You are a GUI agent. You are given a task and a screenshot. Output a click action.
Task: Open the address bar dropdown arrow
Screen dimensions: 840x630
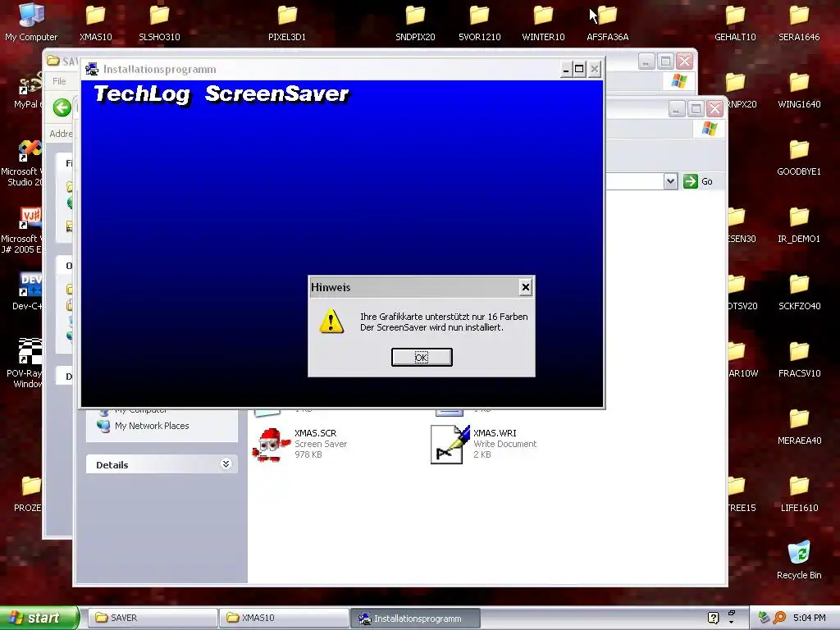[670, 181]
